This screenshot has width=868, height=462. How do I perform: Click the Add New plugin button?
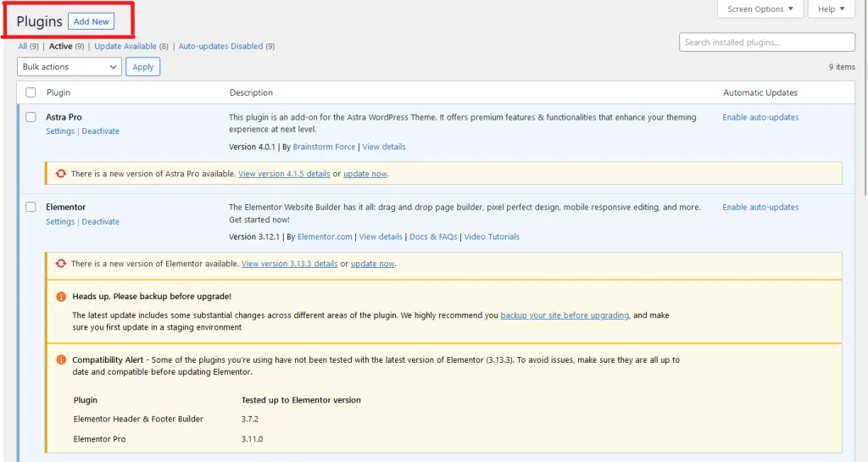92,21
